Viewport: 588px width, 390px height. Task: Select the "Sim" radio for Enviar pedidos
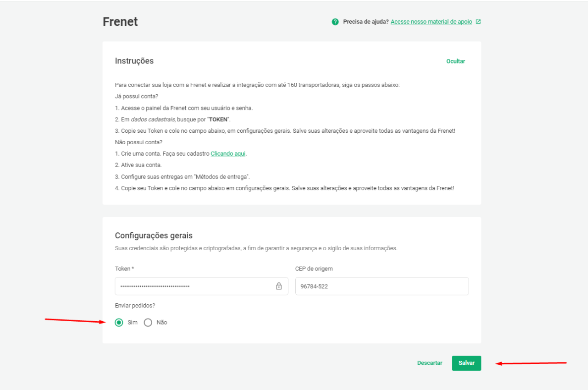point(119,323)
